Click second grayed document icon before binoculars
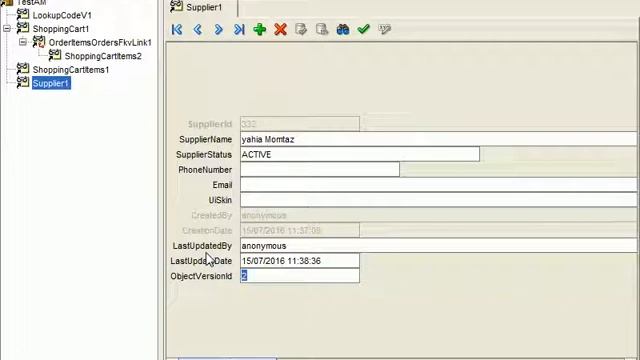 322,29
